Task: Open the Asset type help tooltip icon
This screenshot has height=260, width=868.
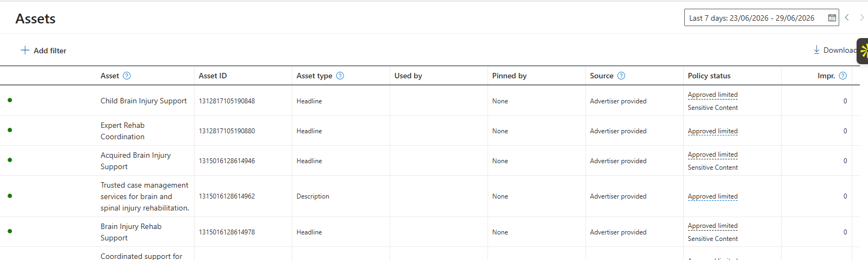Action: (340, 76)
